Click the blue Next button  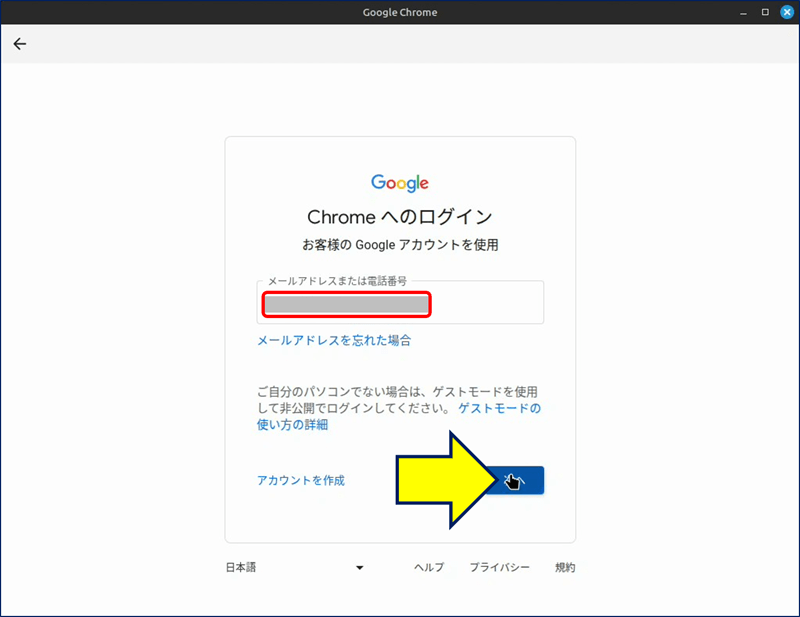click(x=513, y=480)
